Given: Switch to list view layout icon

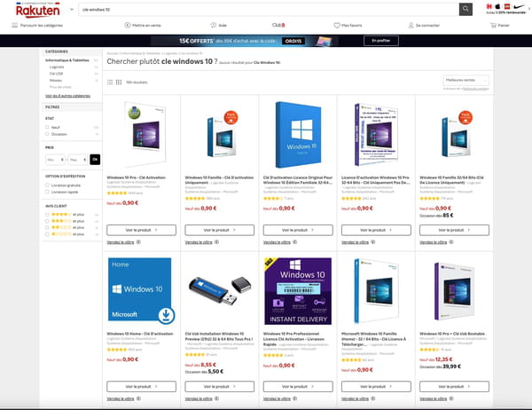Looking at the screenshot, I should click(110, 83).
